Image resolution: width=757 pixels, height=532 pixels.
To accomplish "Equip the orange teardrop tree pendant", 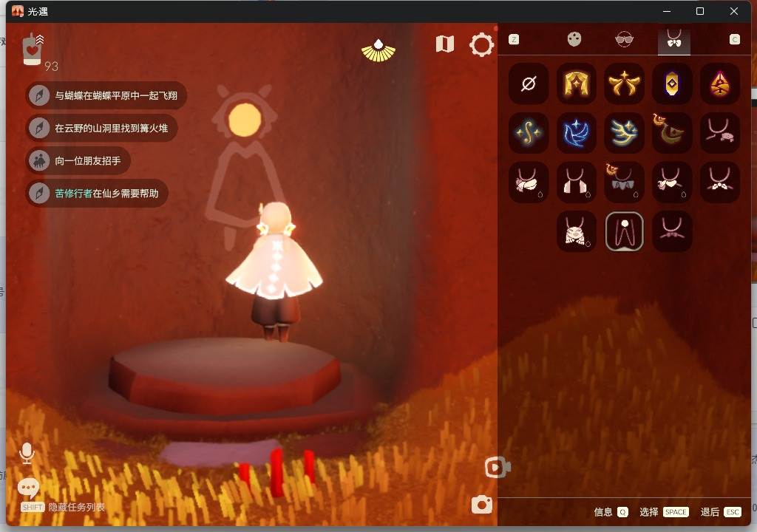I will point(720,83).
